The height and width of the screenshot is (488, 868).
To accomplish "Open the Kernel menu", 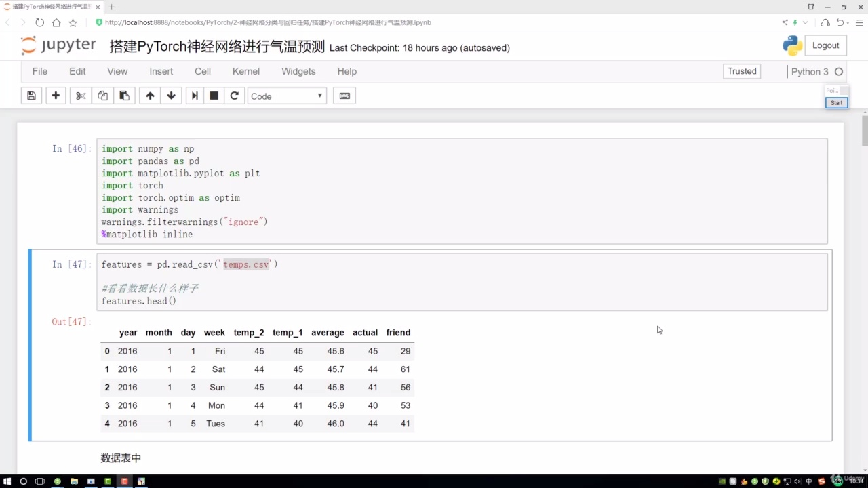I will coord(245,71).
